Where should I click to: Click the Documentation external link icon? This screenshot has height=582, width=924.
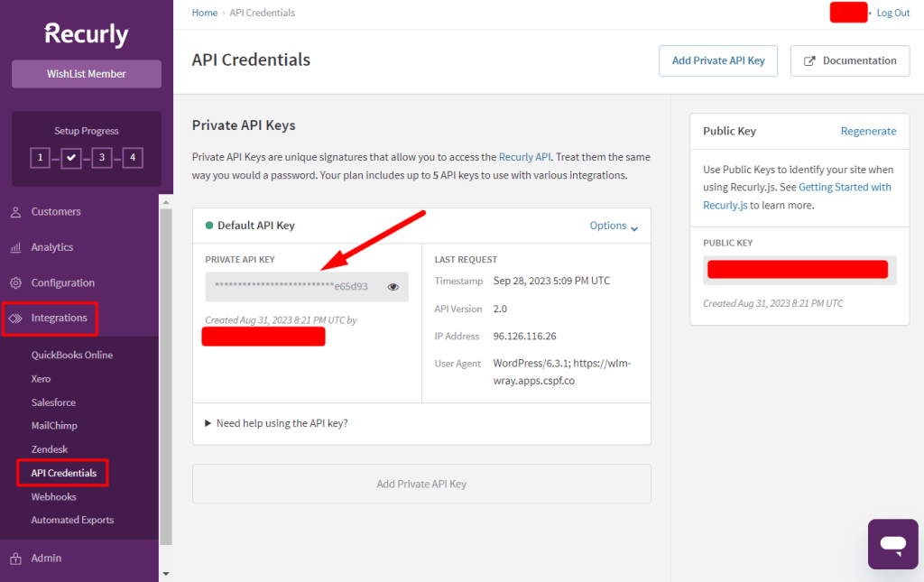(809, 60)
